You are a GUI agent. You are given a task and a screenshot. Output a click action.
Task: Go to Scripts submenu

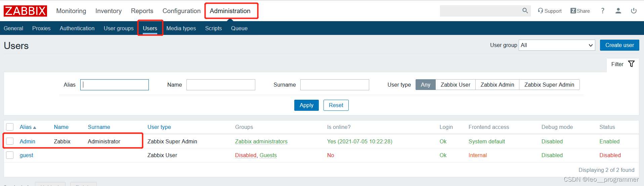click(213, 28)
